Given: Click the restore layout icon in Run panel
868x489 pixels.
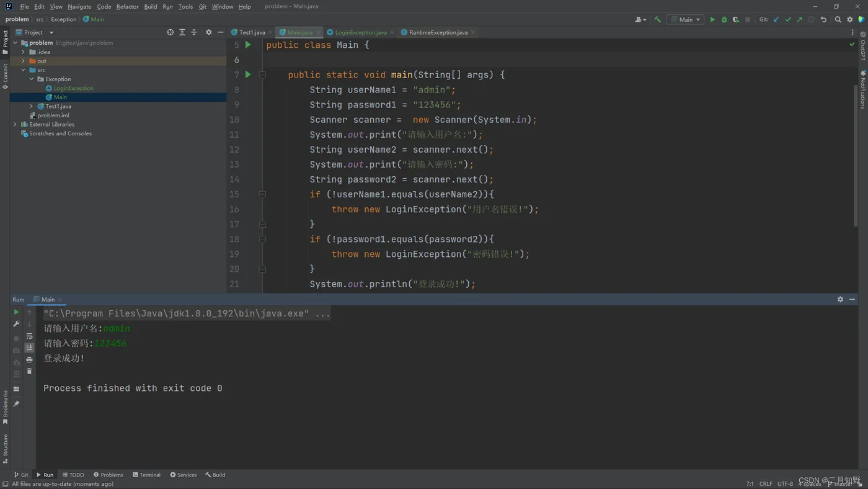Looking at the screenshot, I should click(16, 389).
